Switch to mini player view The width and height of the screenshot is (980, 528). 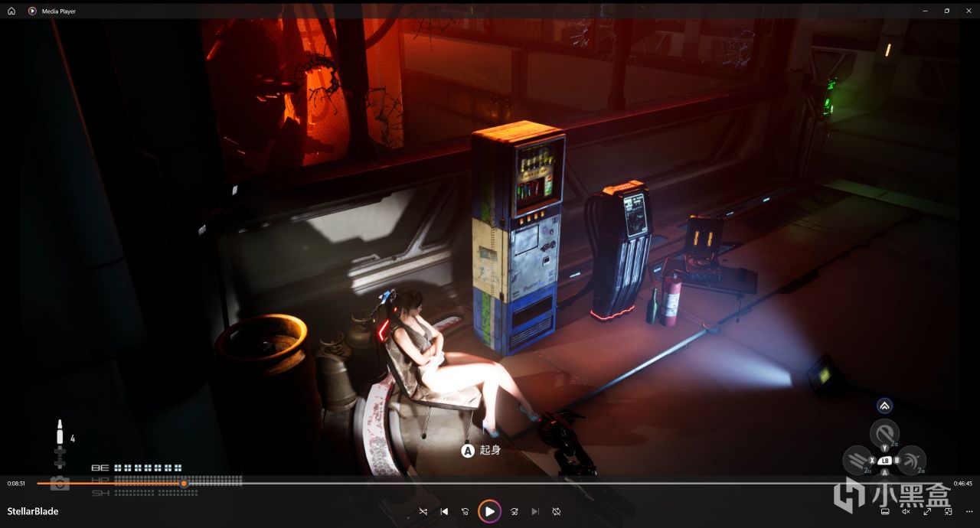[948, 511]
